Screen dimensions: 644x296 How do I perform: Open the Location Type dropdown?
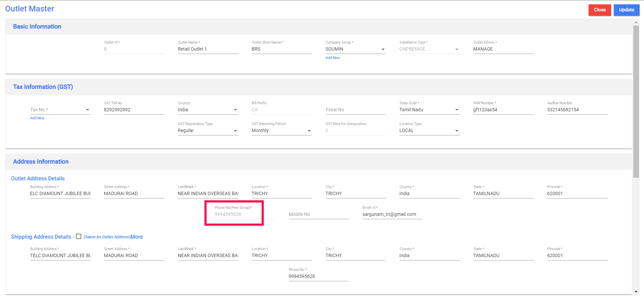click(x=429, y=131)
